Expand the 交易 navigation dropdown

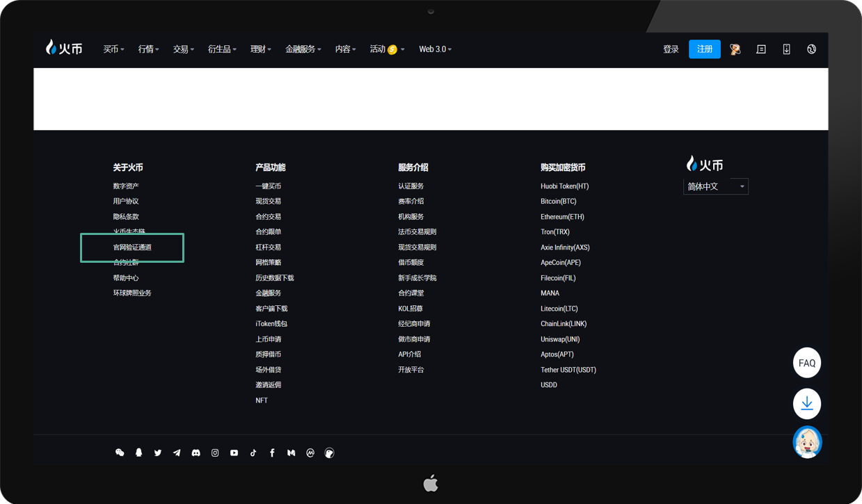click(x=184, y=49)
